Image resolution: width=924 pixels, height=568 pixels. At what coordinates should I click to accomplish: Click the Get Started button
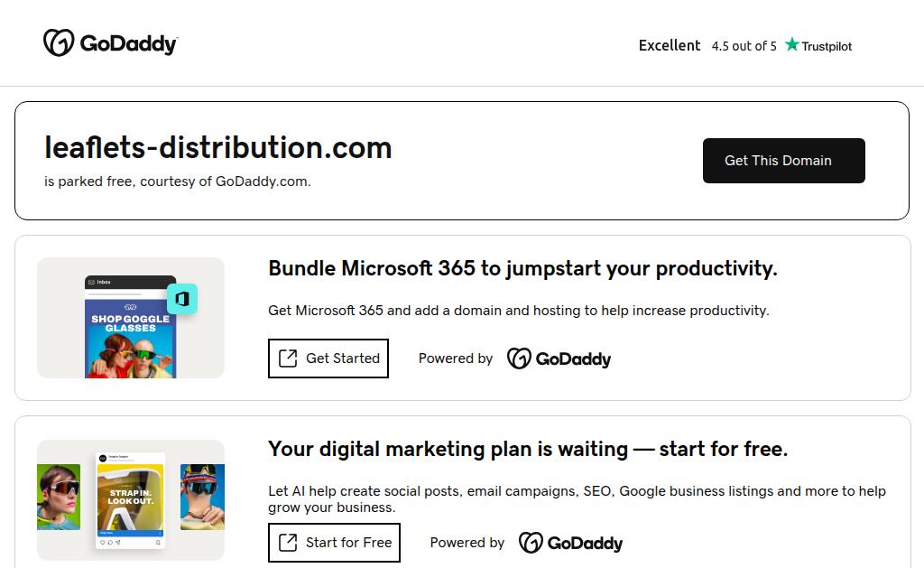328,358
